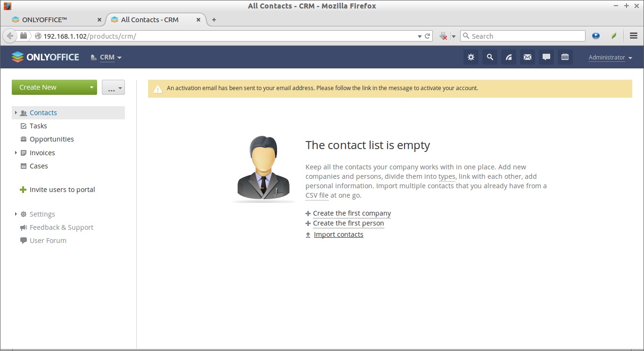Click the Tasks checkbox icon in sidebar
Image resolution: width=644 pixels, height=351 pixels.
pos(24,126)
